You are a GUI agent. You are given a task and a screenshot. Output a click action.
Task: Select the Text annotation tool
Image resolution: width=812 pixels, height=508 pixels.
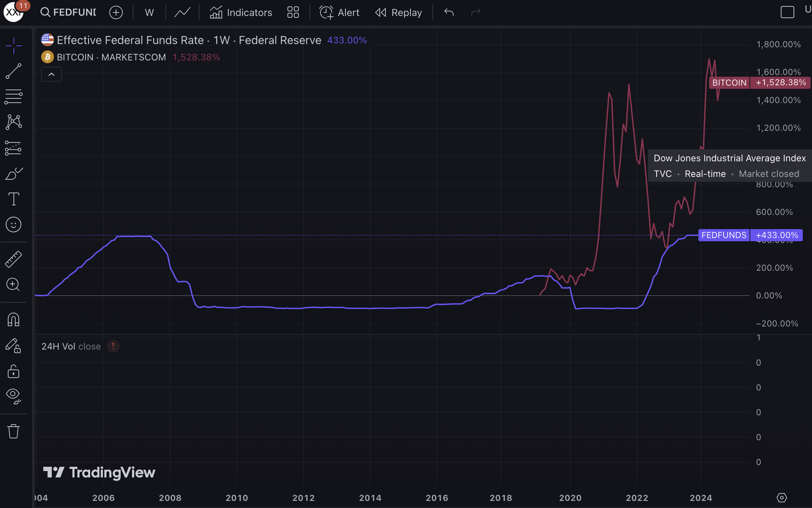click(x=13, y=199)
